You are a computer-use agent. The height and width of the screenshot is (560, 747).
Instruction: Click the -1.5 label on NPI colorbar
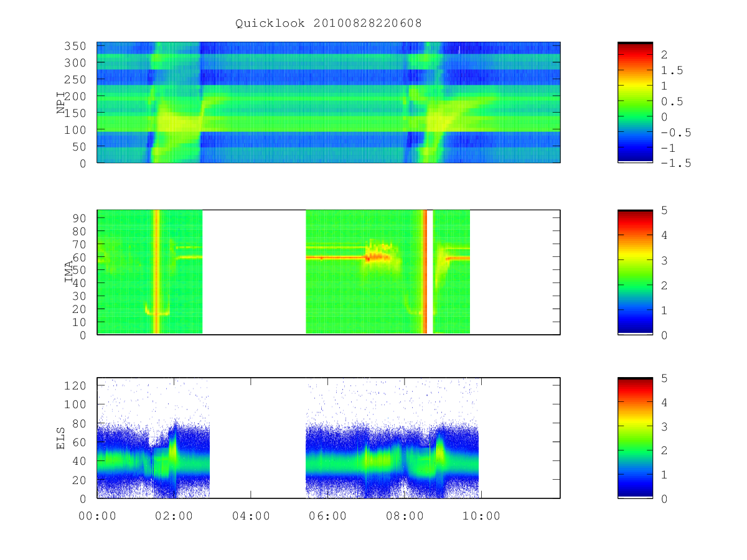point(675,163)
